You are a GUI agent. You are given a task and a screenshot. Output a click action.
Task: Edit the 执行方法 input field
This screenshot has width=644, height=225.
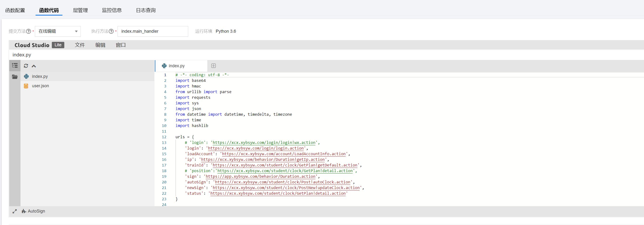153,31
